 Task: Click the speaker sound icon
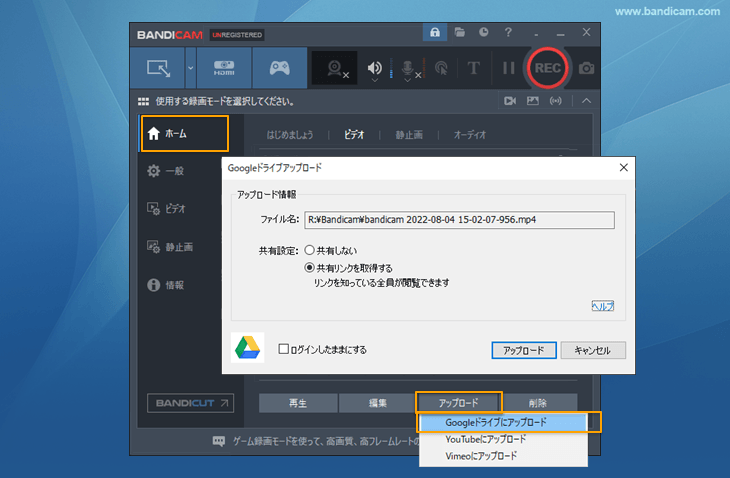coord(374,67)
